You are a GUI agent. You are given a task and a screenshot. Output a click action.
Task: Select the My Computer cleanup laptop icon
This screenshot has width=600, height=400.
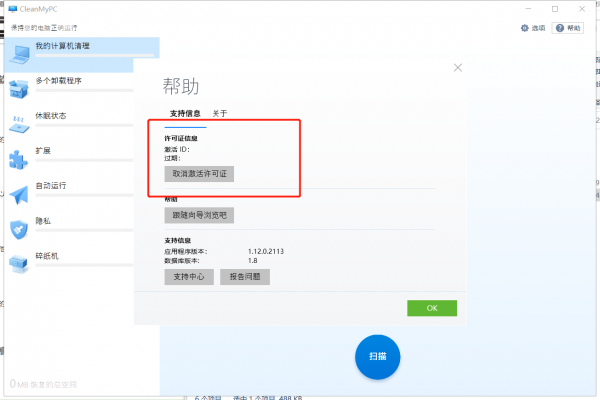point(20,54)
